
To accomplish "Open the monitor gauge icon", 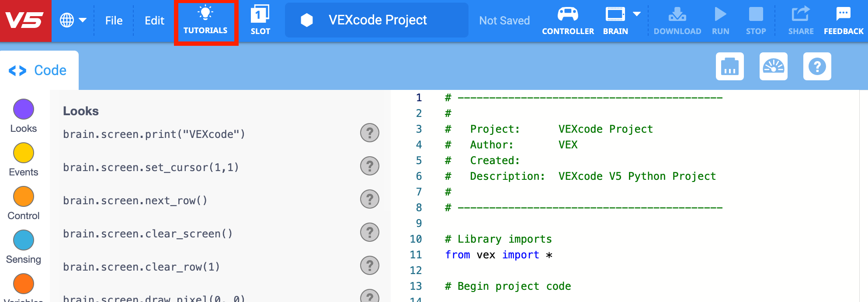I will (773, 66).
